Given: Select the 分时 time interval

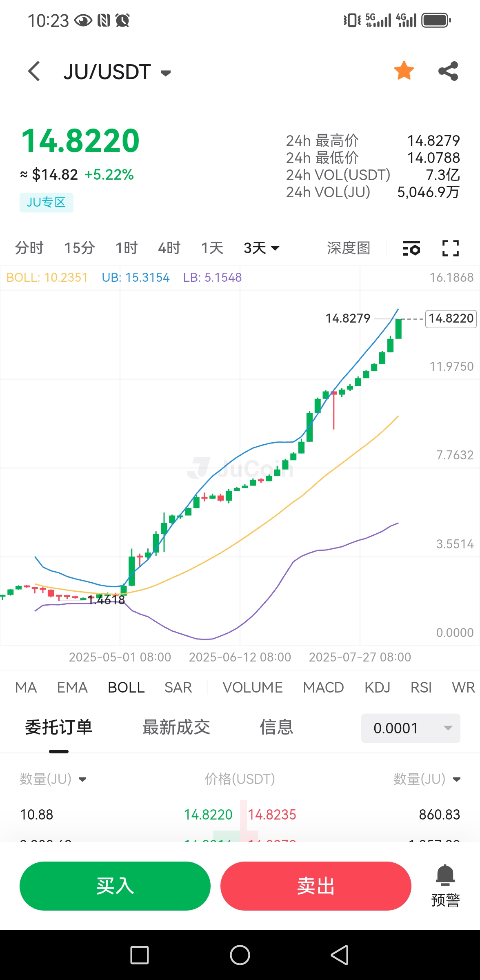Looking at the screenshot, I should (x=29, y=248).
